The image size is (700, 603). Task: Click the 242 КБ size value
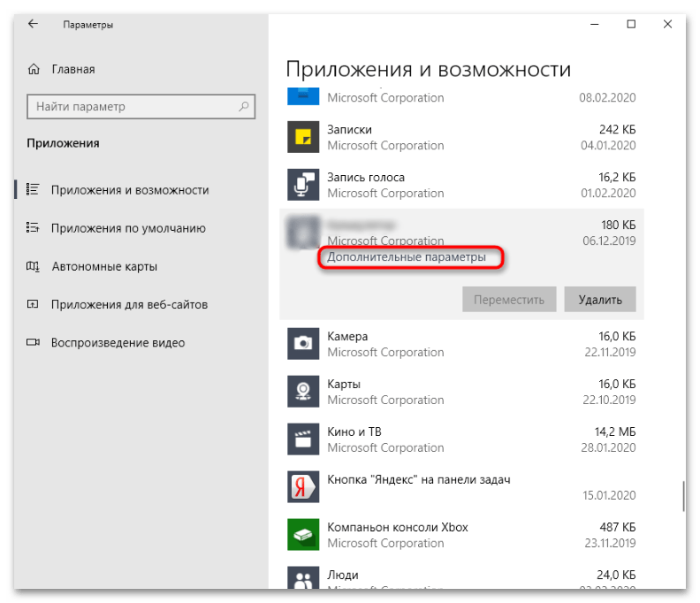(x=618, y=130)
